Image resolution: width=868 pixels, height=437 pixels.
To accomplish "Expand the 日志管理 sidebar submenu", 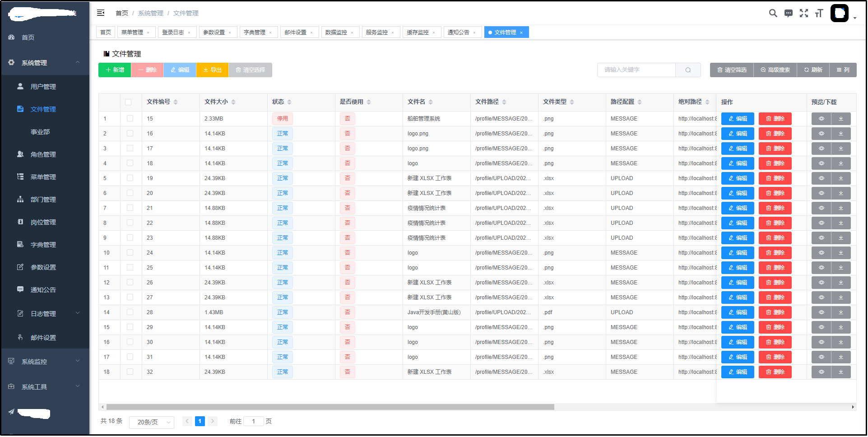I will (x=45, y=314).
